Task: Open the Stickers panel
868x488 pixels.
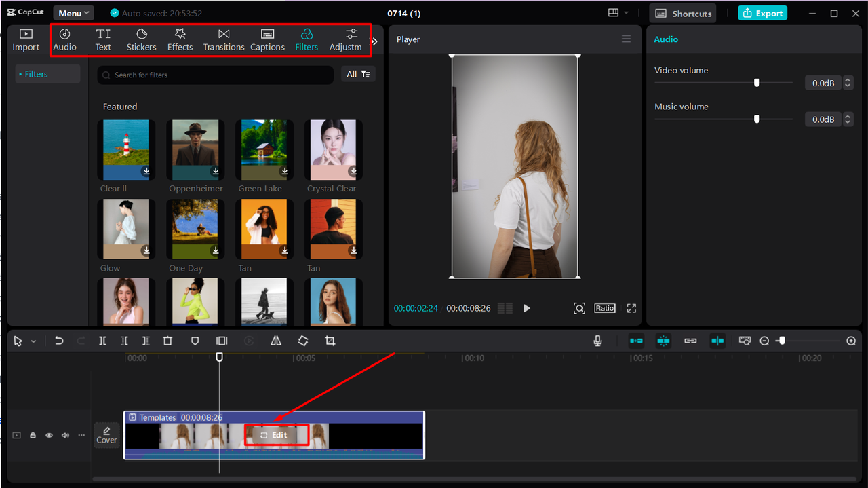Action: [142, 39]
